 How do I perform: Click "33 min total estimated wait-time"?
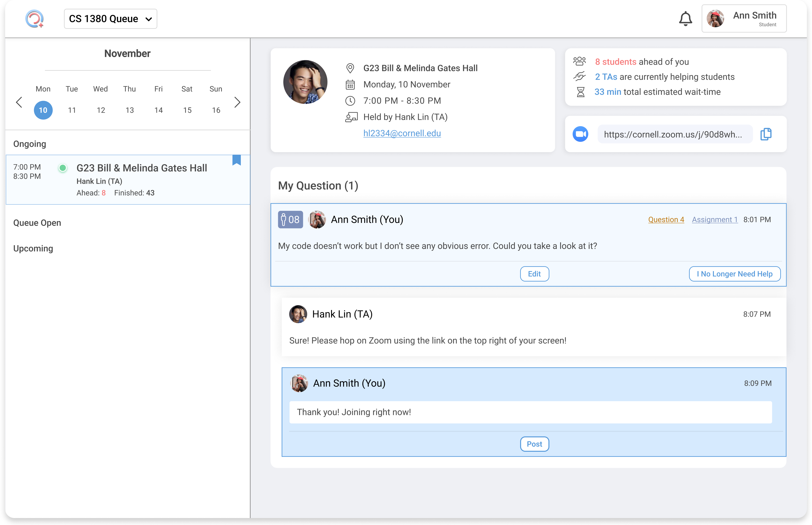[657, 92]
